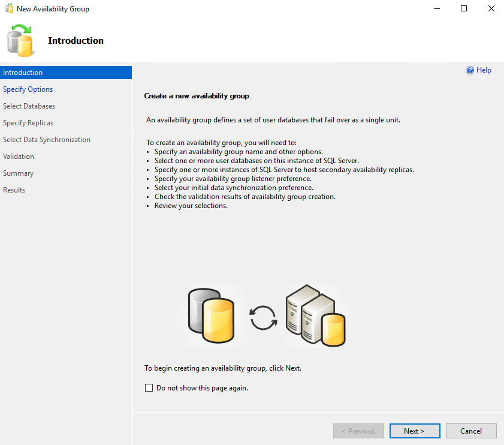This screenshot has width=504, height=445.
Task: Select the Introduction step in sidebar
Action: (66, 73)
